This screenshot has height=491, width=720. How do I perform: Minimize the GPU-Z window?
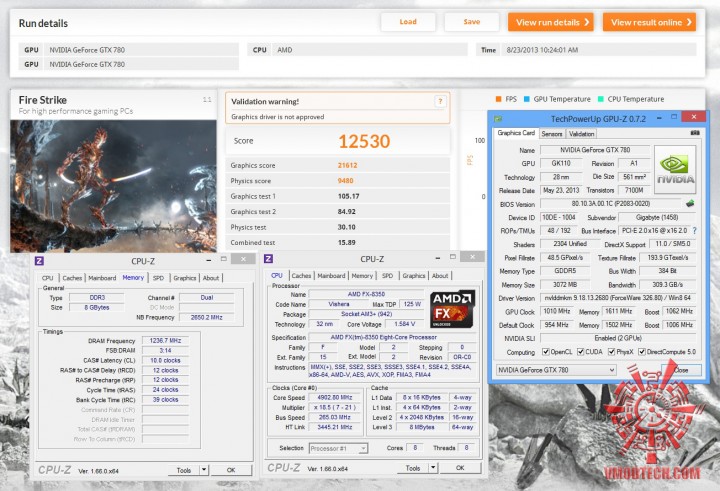pyautogui.click(x=659, y=117)
